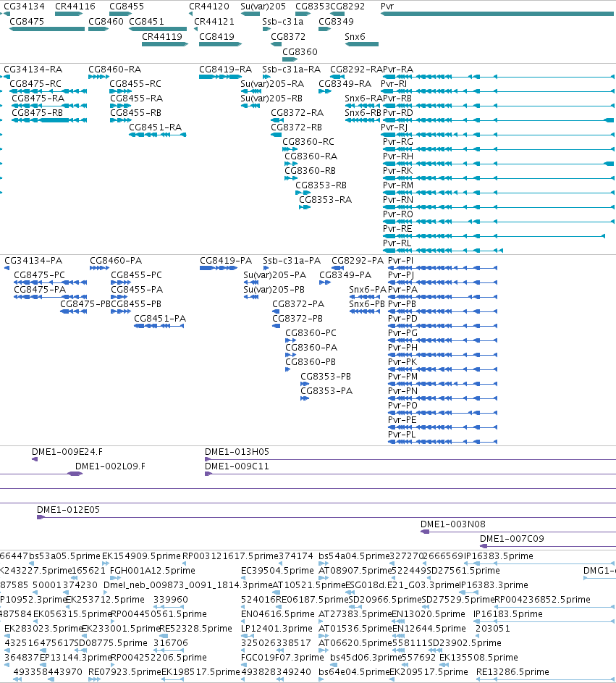Click the CG8353-RB transcript label
Image resolution: width=616 pixels, height=683 pixels.
pyautogui.click(x=321, y=185)
